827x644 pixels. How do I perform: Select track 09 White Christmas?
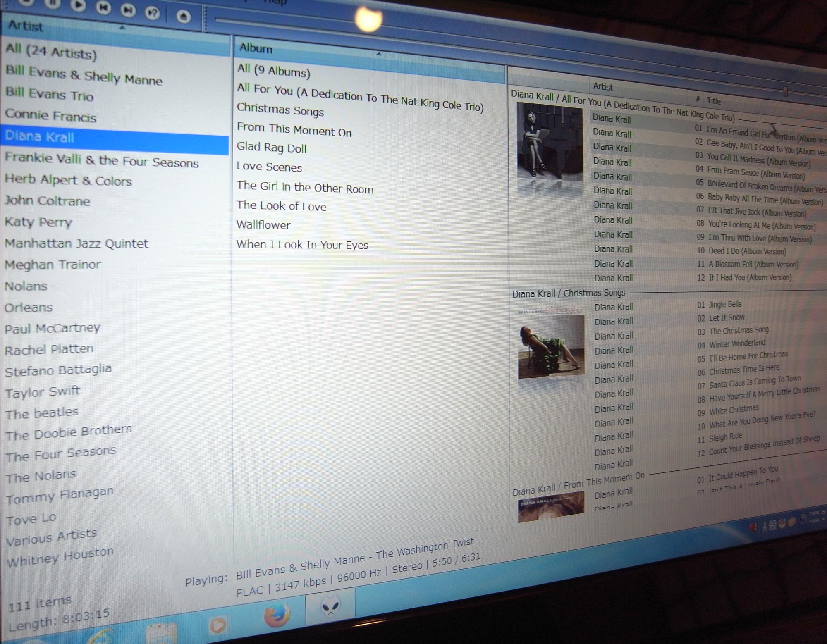tap(728, 410)
